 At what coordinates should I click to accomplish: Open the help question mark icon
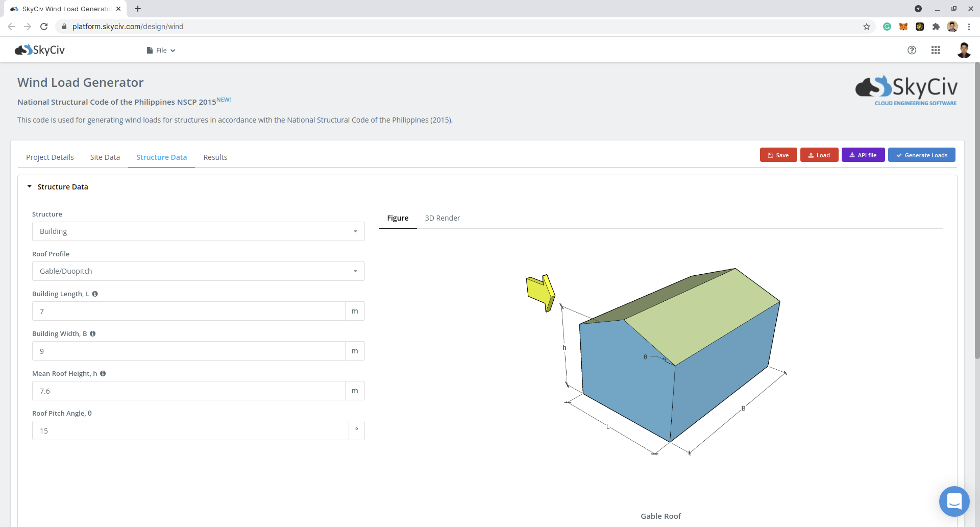[x=912, y=50]
